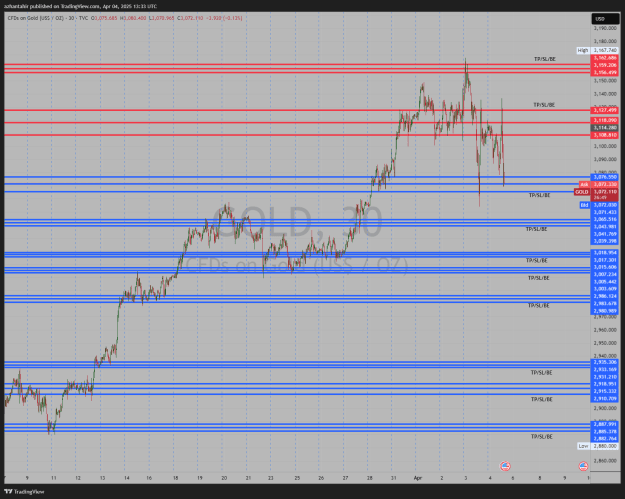Viewport: 625px width, 499px height.
Task: Select the blue 2,935.306 price label
Action: (x=605, y=362)
